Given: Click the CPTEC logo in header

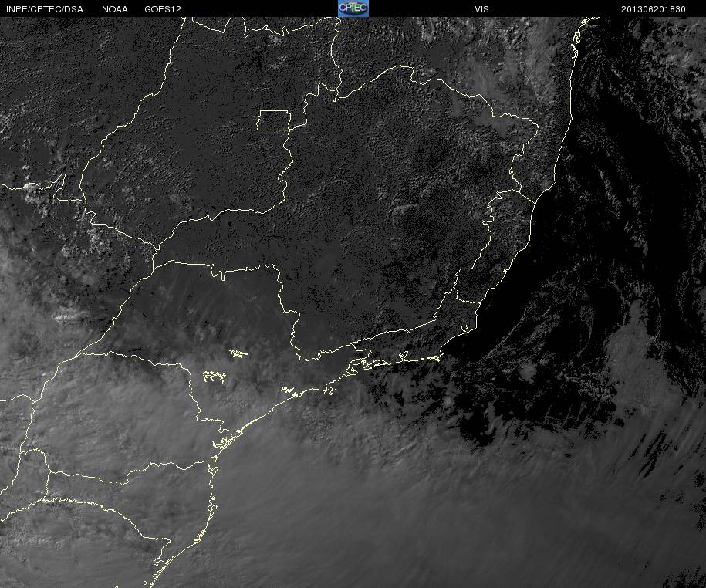Looking at the screenshot, I should coord(353,8).
